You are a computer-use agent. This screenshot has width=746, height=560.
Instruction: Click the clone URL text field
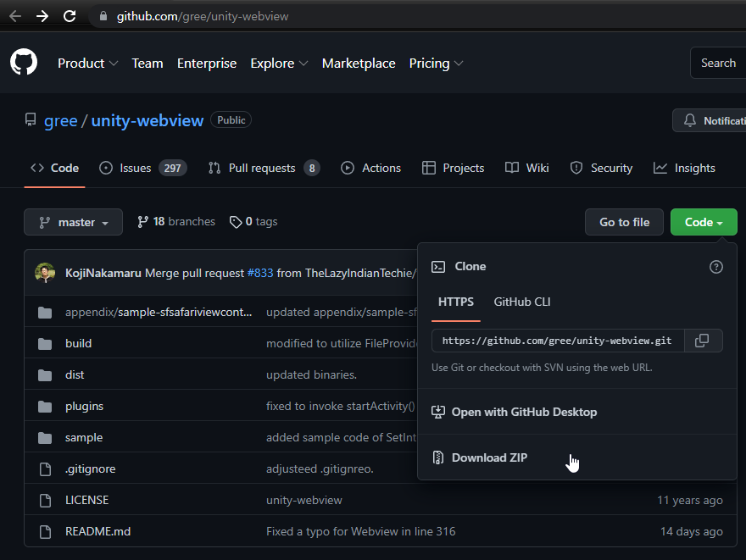tap(558, 341)
